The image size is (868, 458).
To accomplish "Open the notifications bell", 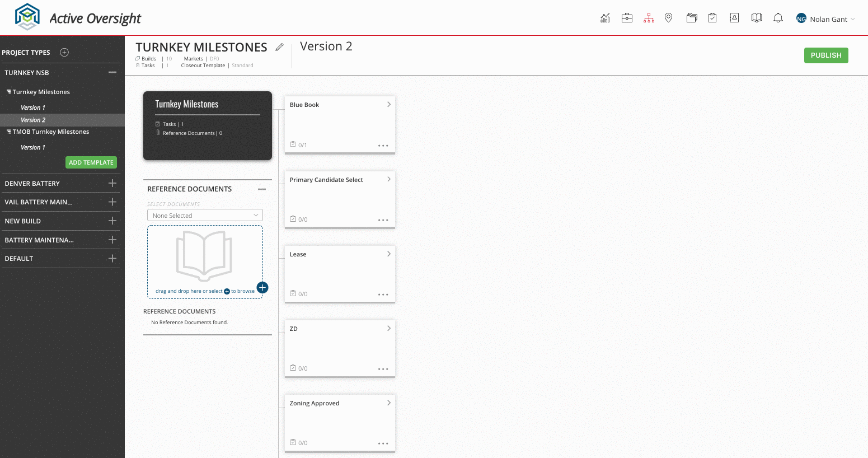I will click(x=778, y=18).
